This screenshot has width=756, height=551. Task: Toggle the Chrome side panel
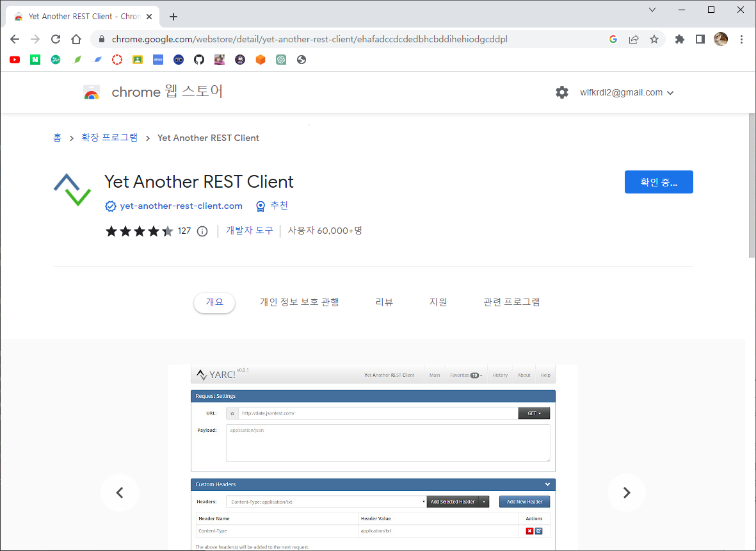700,39
